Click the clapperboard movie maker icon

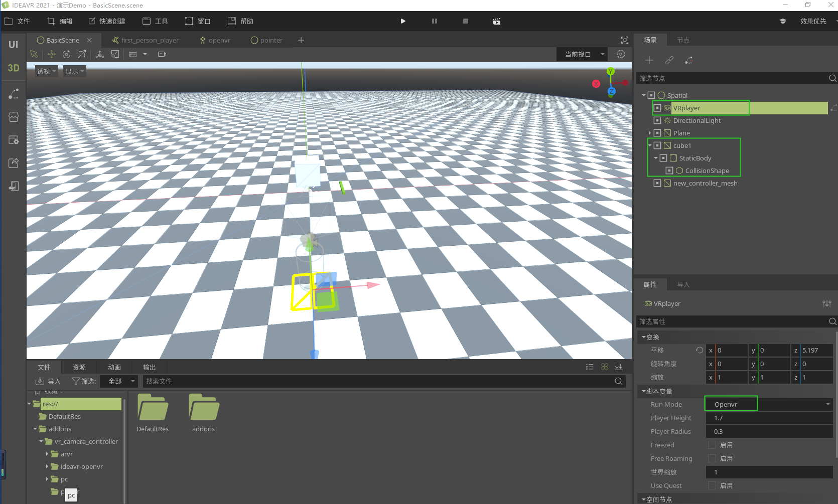point(497,21)
